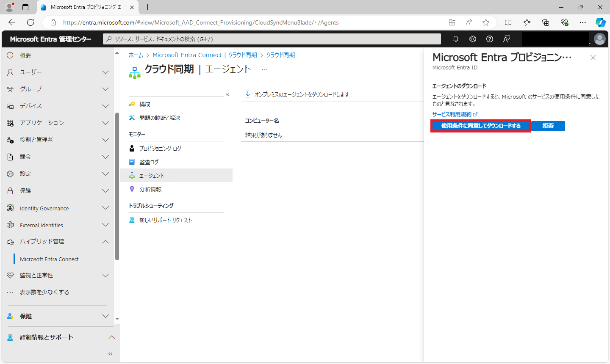Click the portal search box

(272, 39)
